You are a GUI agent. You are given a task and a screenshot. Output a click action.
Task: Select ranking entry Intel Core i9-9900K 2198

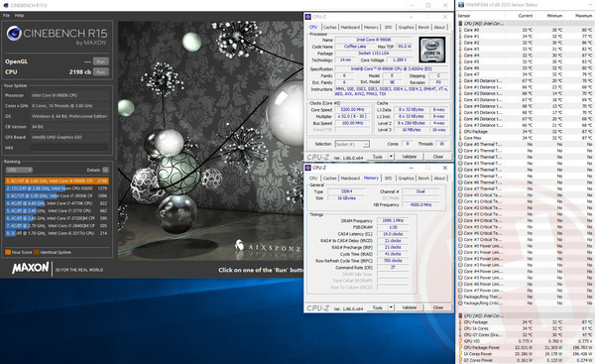(57, 181)
